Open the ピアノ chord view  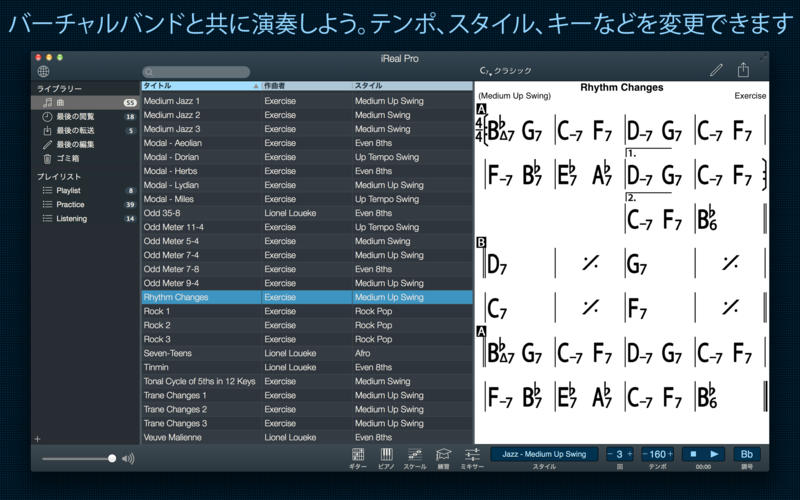click(x=386, y=458)
